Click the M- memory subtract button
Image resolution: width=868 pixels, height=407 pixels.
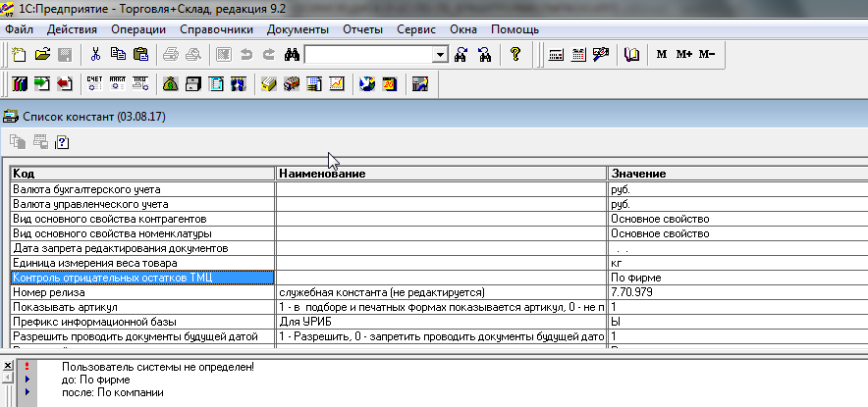pyautogui.click(x=707, y=54)
